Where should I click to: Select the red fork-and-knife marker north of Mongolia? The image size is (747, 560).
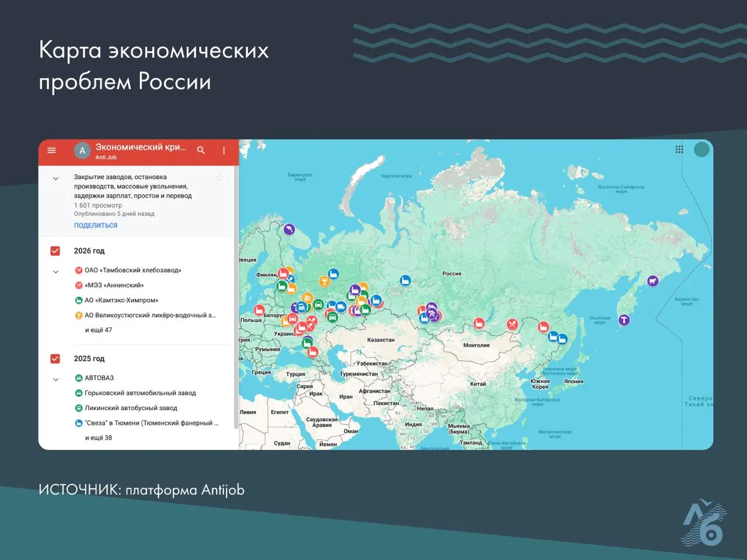pyautogui.click(x=512, y=324)
